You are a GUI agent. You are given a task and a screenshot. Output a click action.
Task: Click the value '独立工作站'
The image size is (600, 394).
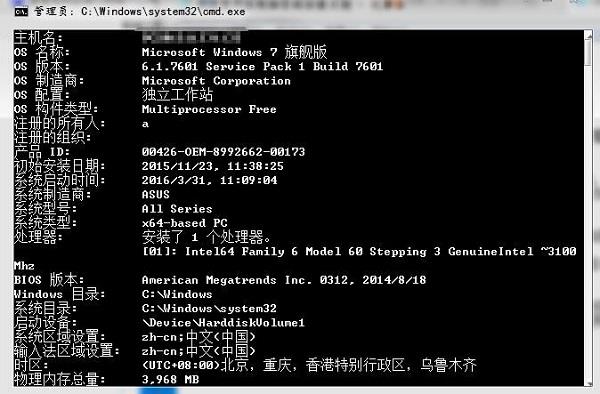177,94
